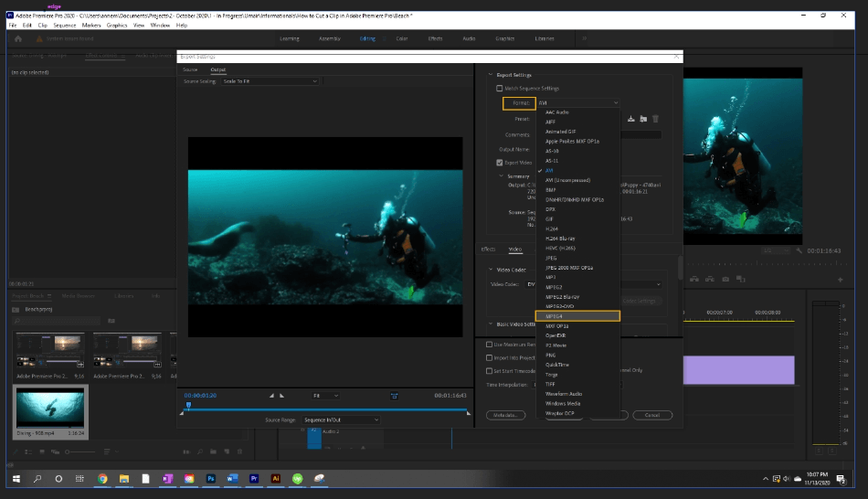
Task: Click the Project panel Find magnifier icon
Action: [200, 451]
